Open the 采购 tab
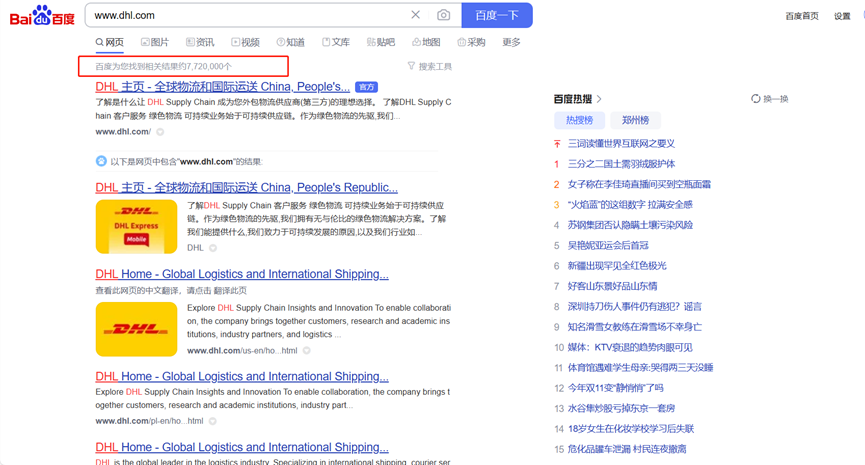This screenshot has height=465, width=865. coord(472,42)
